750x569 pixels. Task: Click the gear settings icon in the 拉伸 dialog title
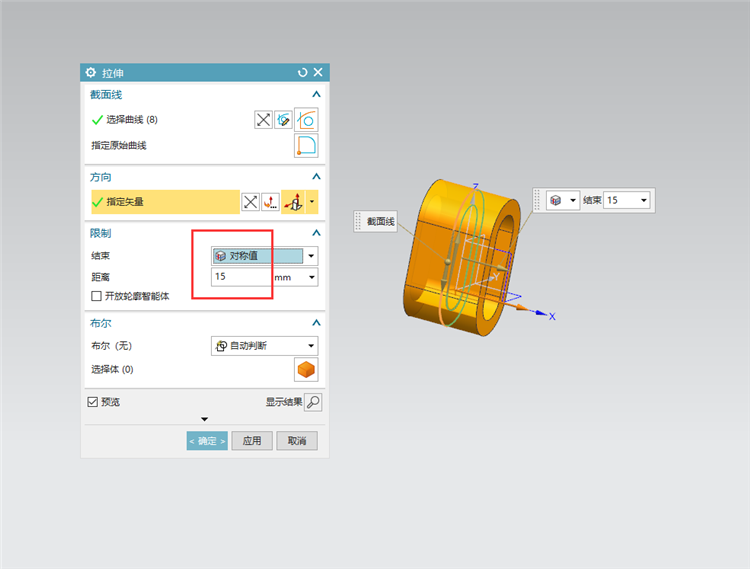point(90,73)
